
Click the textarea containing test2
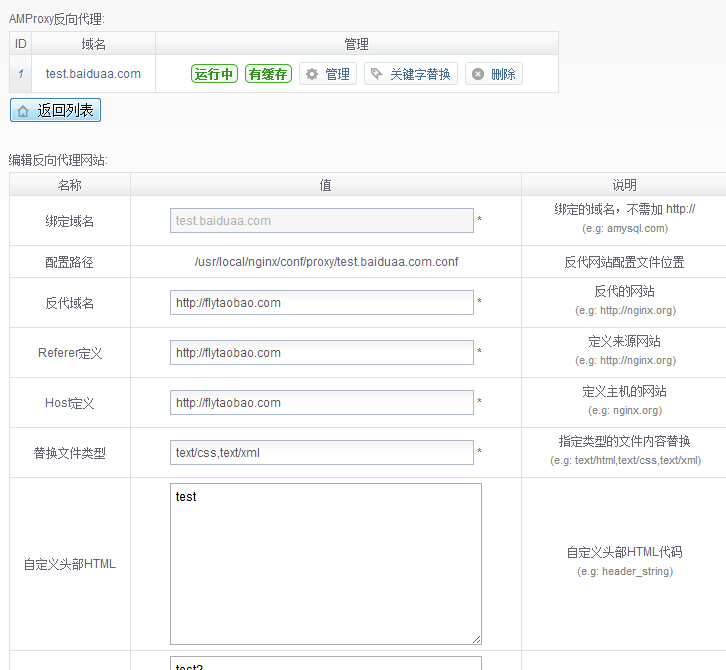click(x=325, y=664)
